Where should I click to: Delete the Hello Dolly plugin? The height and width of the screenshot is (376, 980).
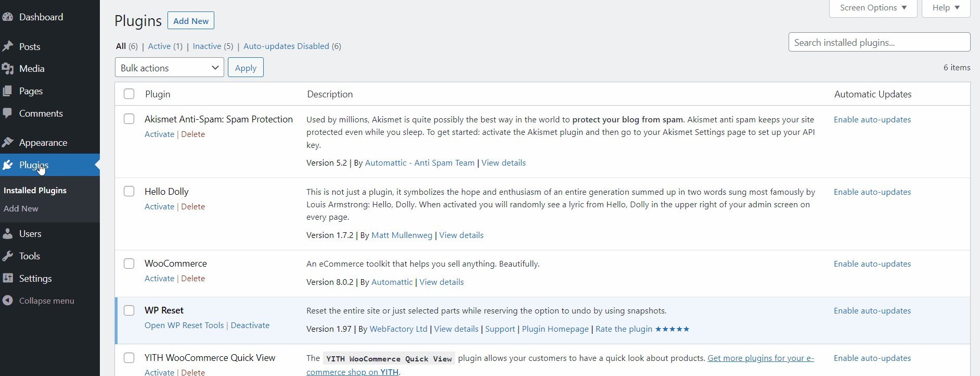193,207
